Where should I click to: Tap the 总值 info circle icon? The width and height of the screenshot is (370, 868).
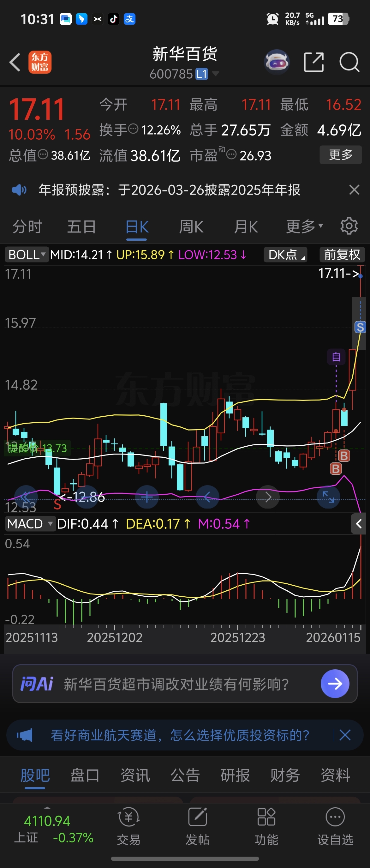click(43, 155)
